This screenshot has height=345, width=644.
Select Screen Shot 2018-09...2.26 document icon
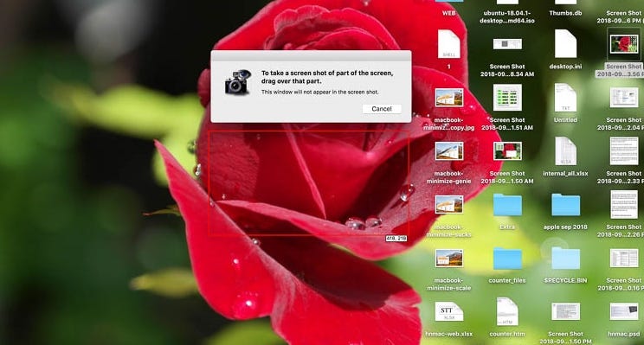point(624,205)
